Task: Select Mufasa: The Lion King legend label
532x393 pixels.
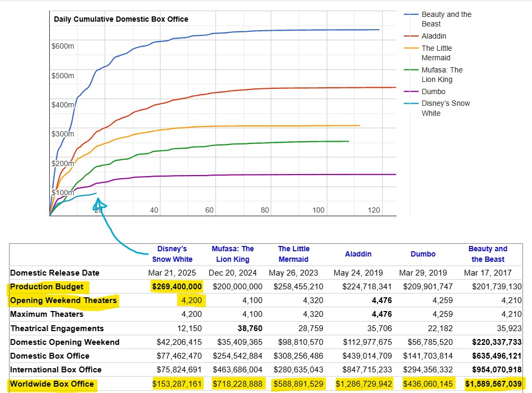Action: [442, 75]
